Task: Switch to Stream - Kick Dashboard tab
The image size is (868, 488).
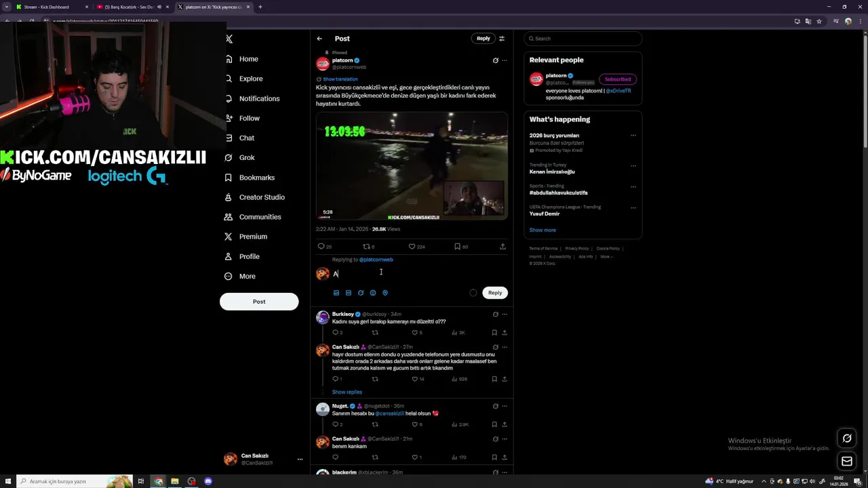Action: coord(52,7)
